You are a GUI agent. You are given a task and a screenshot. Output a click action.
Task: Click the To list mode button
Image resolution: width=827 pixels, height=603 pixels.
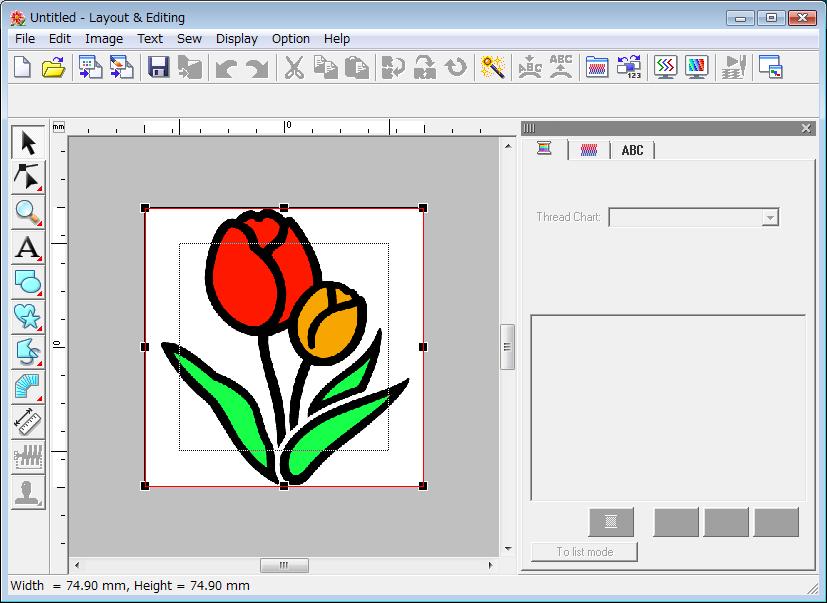(584, 552)
